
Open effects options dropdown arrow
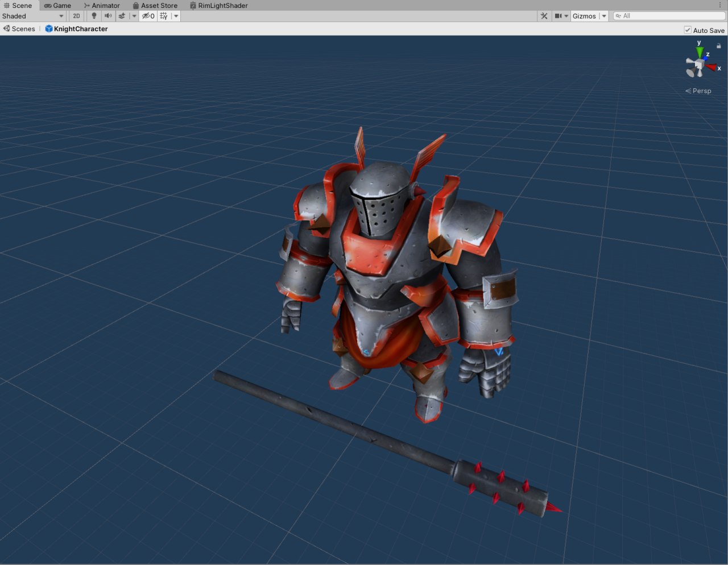coord(134,16)
